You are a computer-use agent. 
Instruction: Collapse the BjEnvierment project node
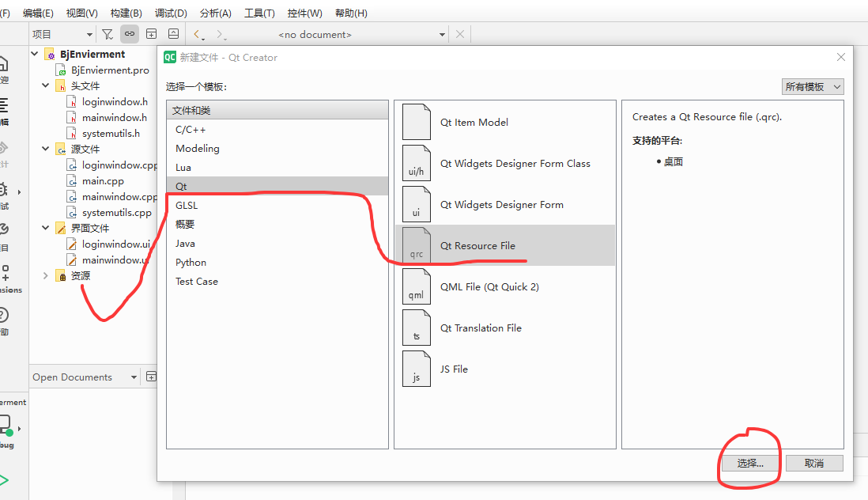pos(34,54)
